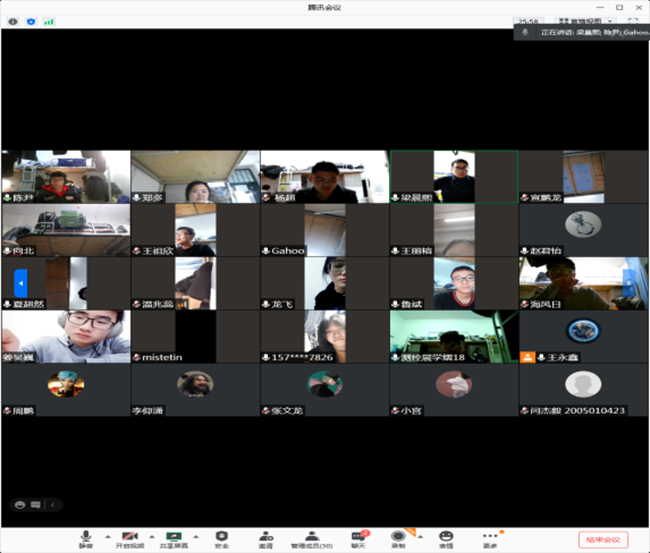Viewport: 650px width, 553px height.
Task: Toggle recording with the 录制 button
Action: pos(398,540)
